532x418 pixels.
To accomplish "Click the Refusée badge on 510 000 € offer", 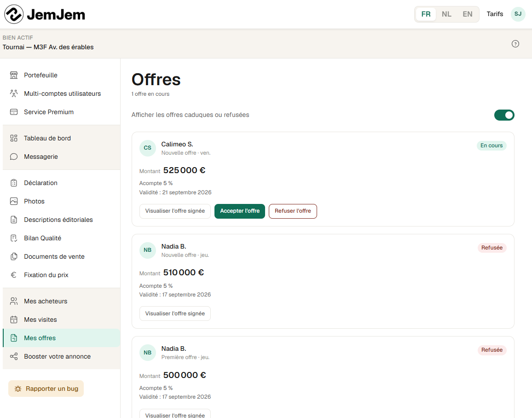I will (492, 248).
